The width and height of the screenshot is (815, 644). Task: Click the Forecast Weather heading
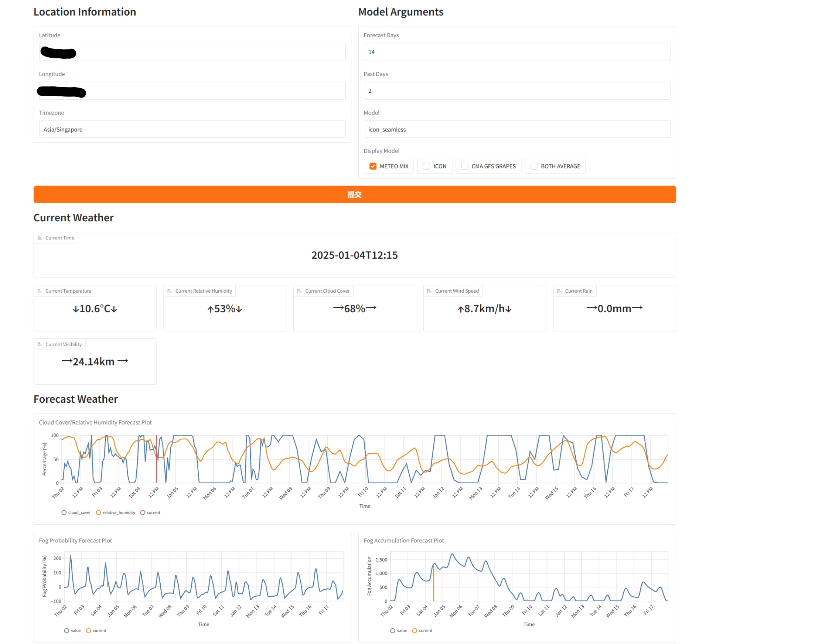pyautogui.click(x=76, y=399)
